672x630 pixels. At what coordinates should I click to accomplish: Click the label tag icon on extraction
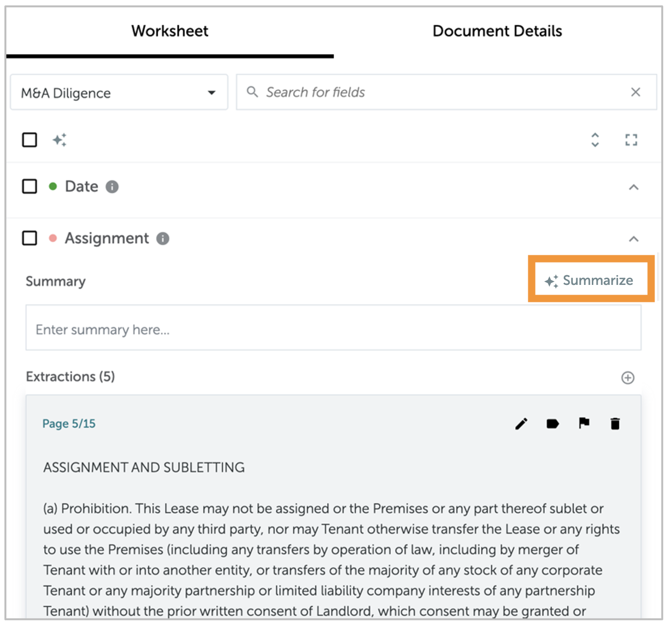point(553,424)
